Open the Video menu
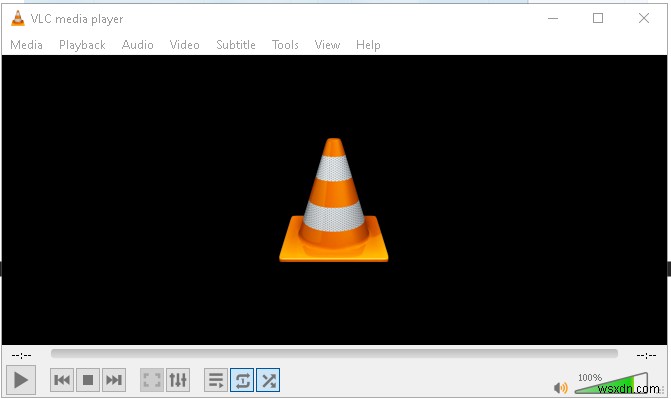Screen dimensions: 671x399 [184, 45]
